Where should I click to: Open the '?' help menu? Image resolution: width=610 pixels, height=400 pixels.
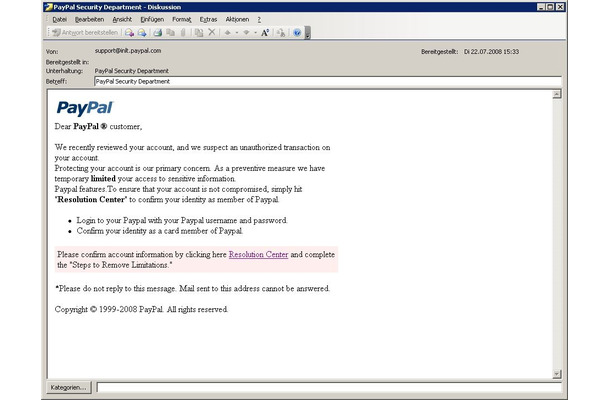259,19
